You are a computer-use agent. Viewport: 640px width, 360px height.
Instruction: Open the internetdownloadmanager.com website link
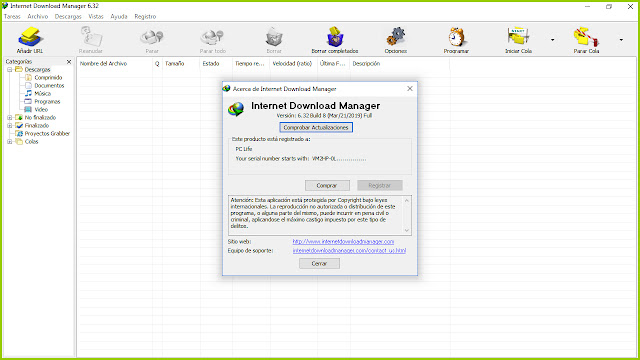(x=343, y=242)
